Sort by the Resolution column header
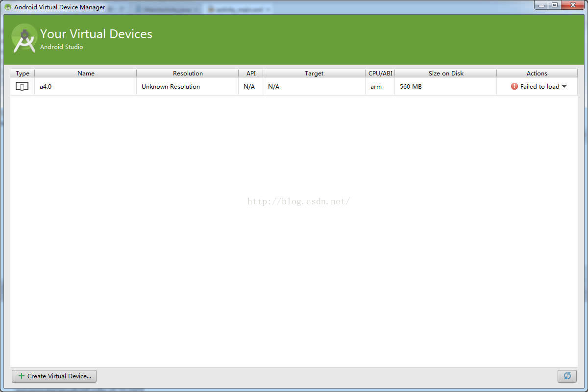The width and height of the screenshot is (588, 392). click(x=188, y=73)
